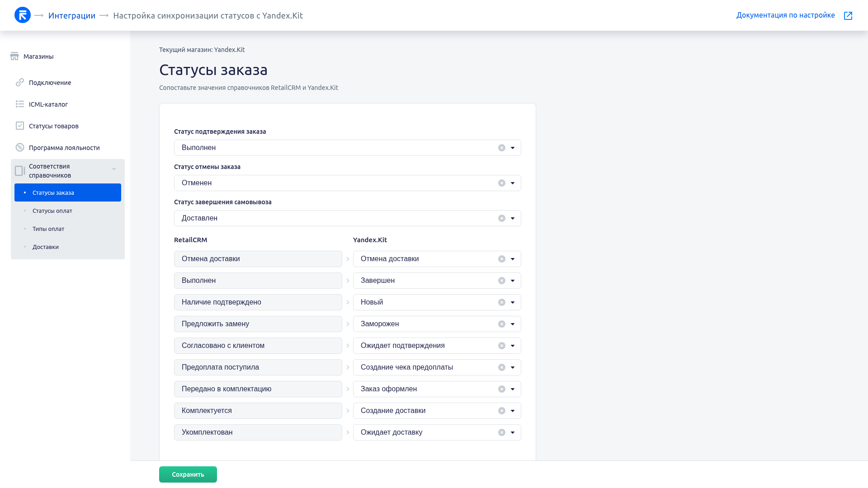
Task: Clear the Ожидает доставку mapping value
Action: click(x=502, y=432)
